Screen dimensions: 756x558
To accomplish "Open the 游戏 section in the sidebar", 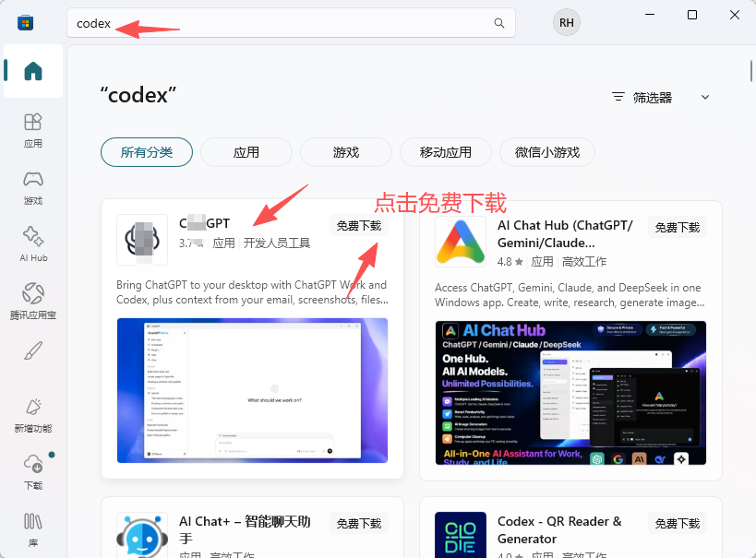I will (33, 187).
